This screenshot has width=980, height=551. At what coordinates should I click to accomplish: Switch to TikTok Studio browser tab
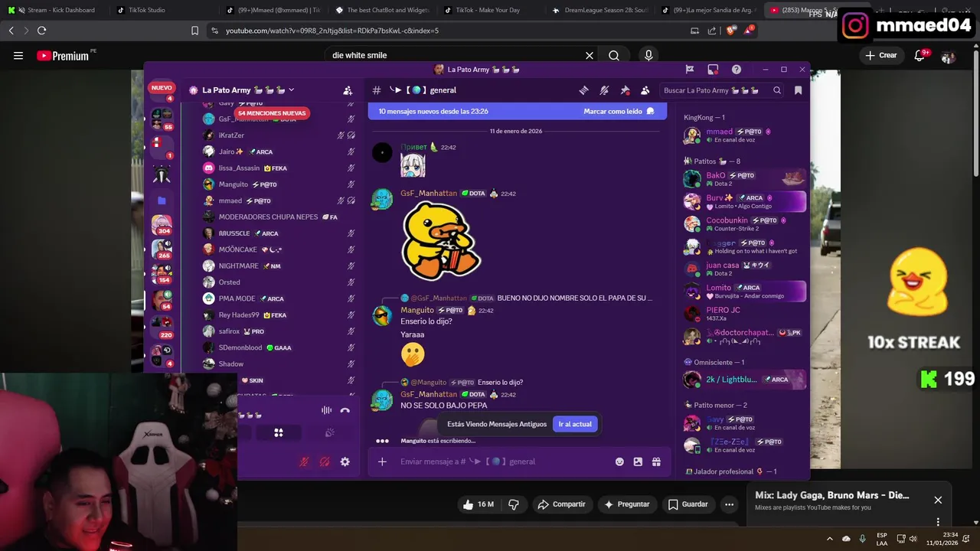(163, 10)
